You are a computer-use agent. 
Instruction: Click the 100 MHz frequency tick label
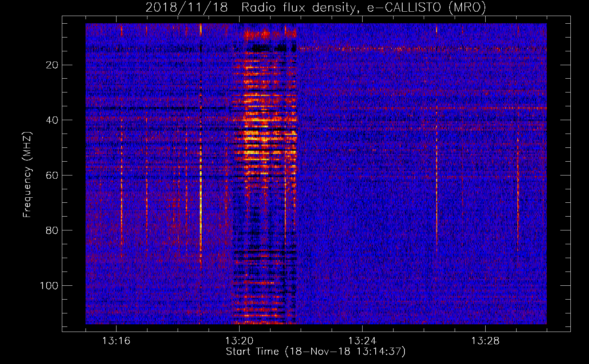coord(49,286)
